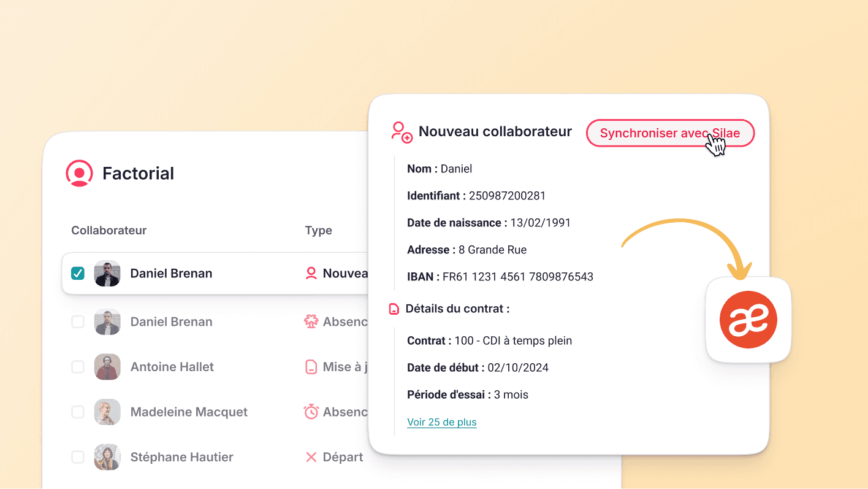Open the Silae æ app icon
This screenshot has width=868, height=489.
coord(748,320)
